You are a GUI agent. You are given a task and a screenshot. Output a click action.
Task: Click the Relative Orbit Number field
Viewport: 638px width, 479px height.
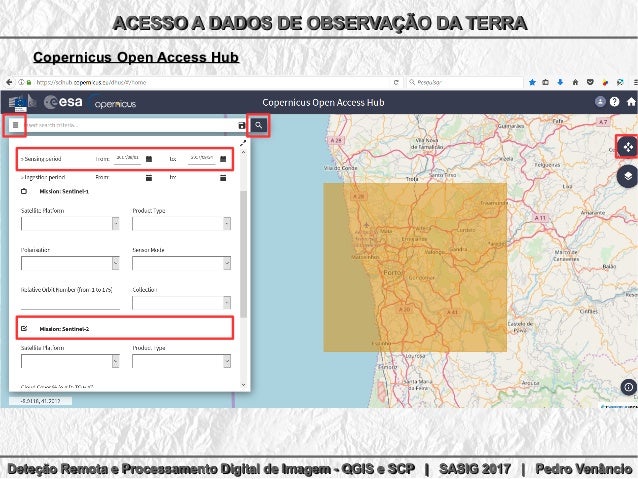(70, 303)
